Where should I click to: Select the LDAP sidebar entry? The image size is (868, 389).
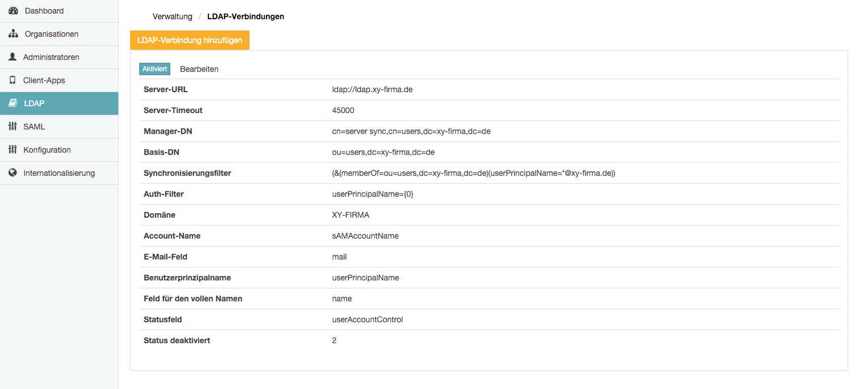[x=59, y=103]
